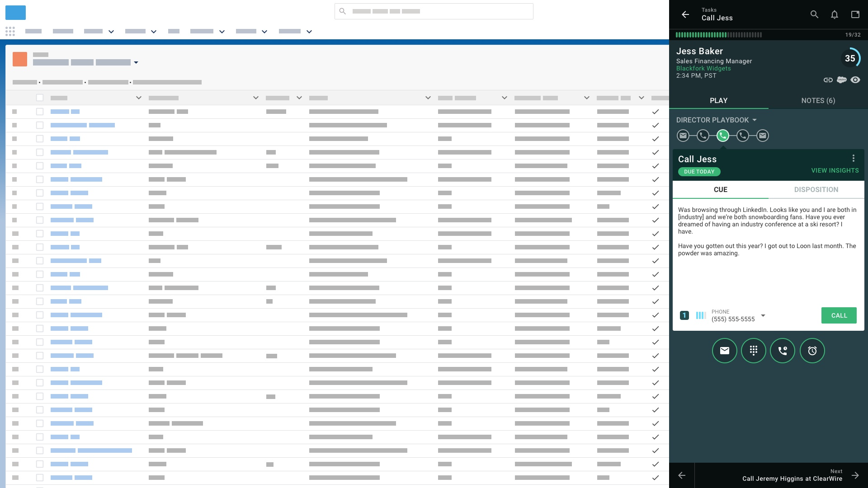868x488 pixels.
Task: Go to previous task with bottom-left arrow
Action: pyautogui.click(x=682, y=475)
